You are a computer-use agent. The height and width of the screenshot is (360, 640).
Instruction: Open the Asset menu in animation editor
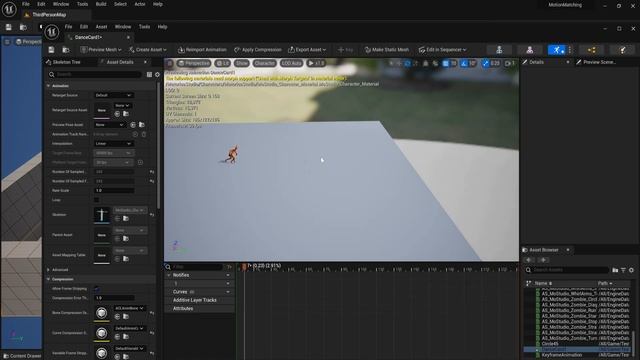click(101, 27)
